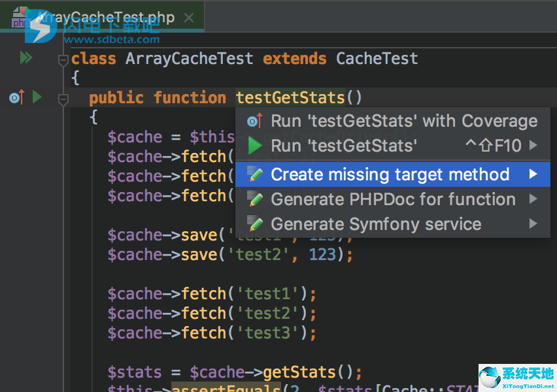Select Create missing target method
This screenshot has height=392, width=557.
[392, 174]
